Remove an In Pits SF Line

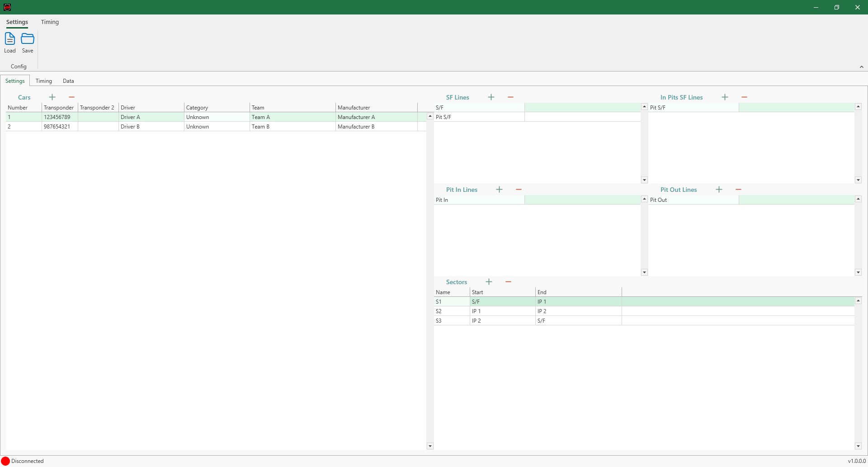(744, 97)
